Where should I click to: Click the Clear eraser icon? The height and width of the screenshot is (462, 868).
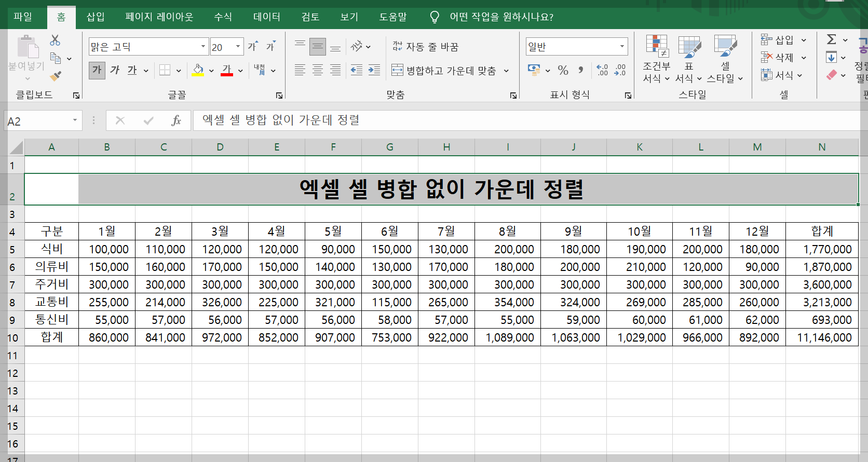point(831,75)
